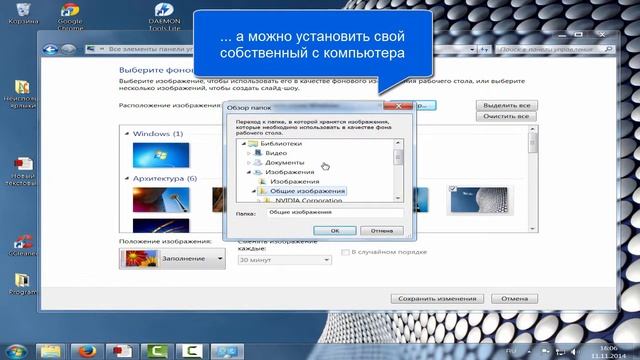The width and height of the screenshot is (640, 360).
Task: Click Отмена in the Обзор папок dialog
Action: tap(382, 231)
